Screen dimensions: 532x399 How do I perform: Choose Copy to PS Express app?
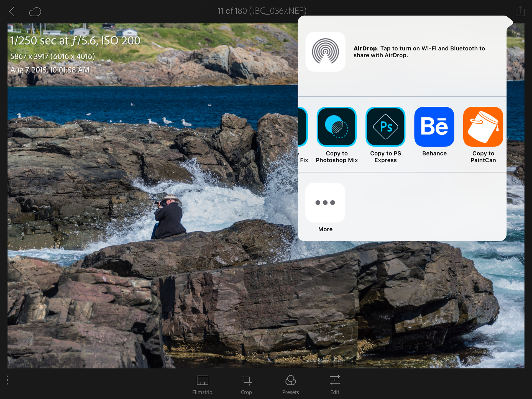coord(385,127)
